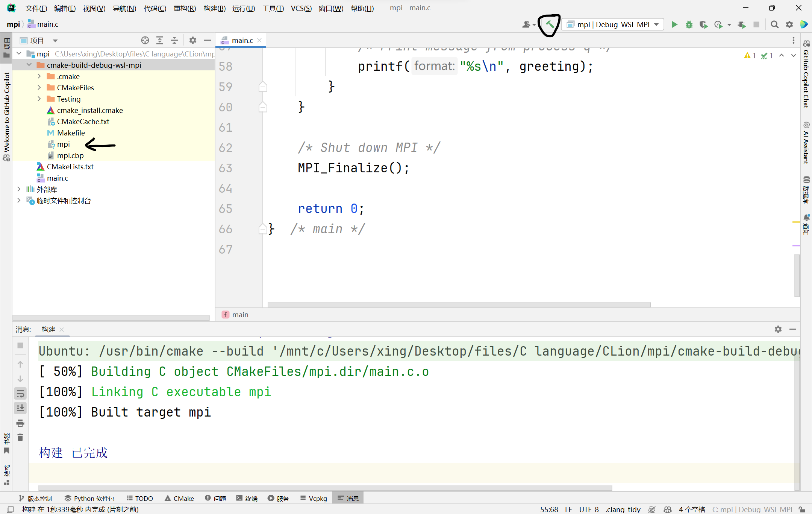Screen dimensions: 812x514
Task: Click the stop process square icon
Action: [x=756, y=24]
